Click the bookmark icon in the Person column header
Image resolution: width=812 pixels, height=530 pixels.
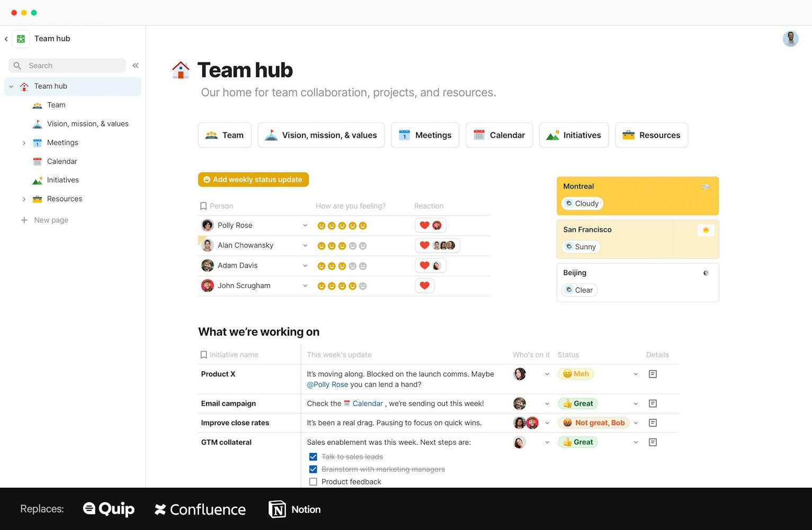click(x=203, y=206)
